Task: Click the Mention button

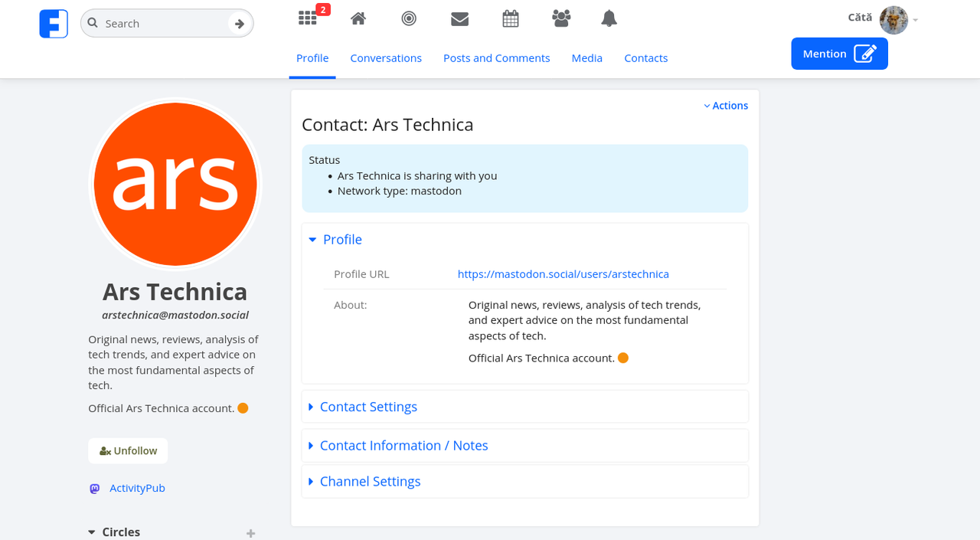Action: [839, 54]
